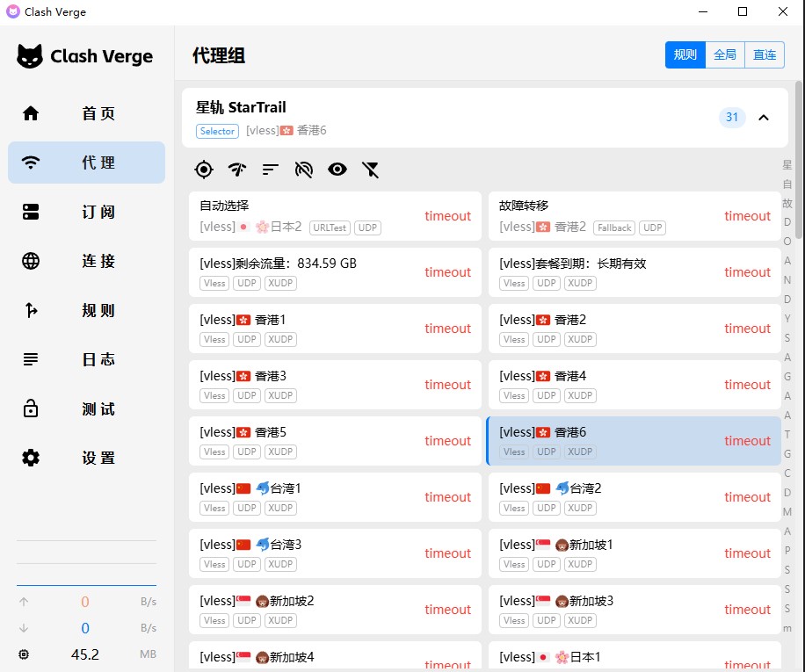The height and width of the screenshot is (672, 805).
Task: Click the memory chip icon beside 45.2 MB
Action: (x=24, y=654)
